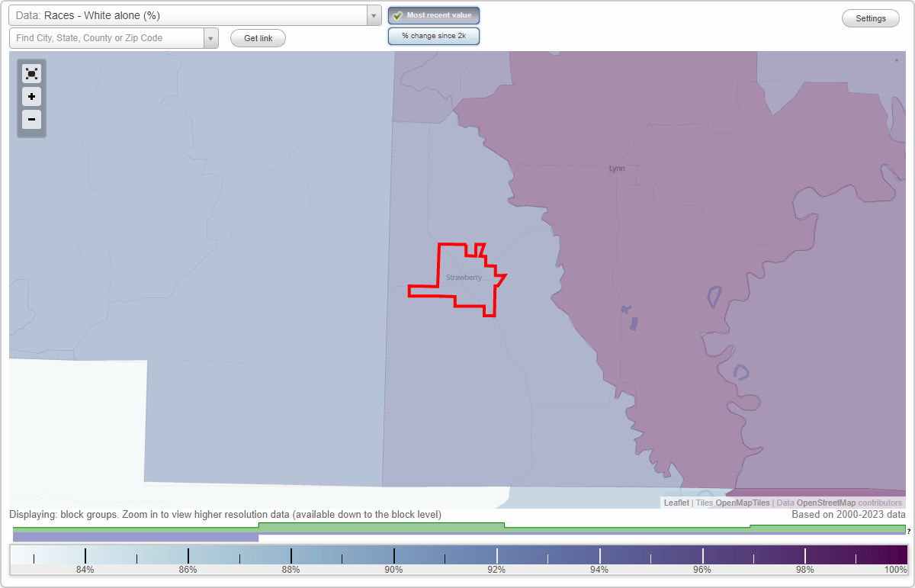Open the Data selection dropdown
This screenshot has height=588, width=915.
373,14
